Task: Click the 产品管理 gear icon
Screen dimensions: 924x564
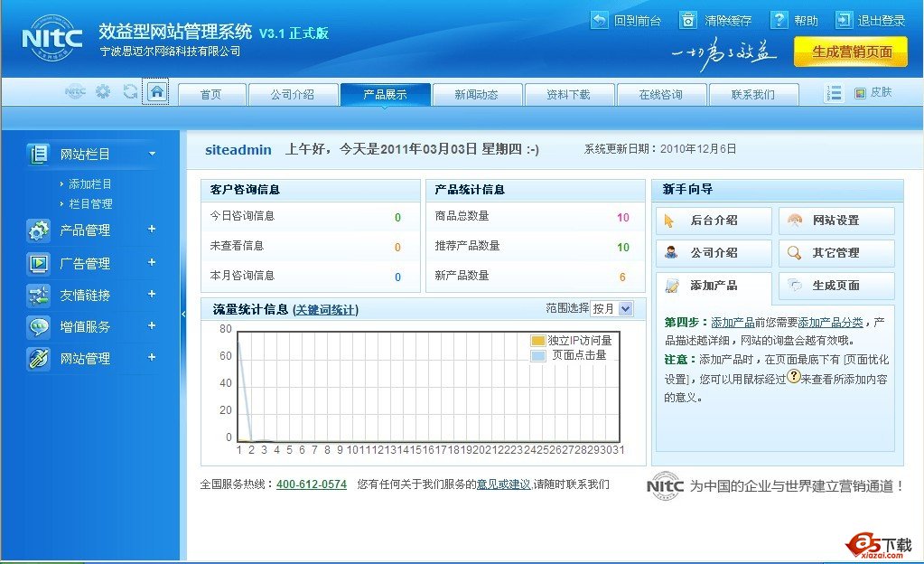Action: pos(38,230)
